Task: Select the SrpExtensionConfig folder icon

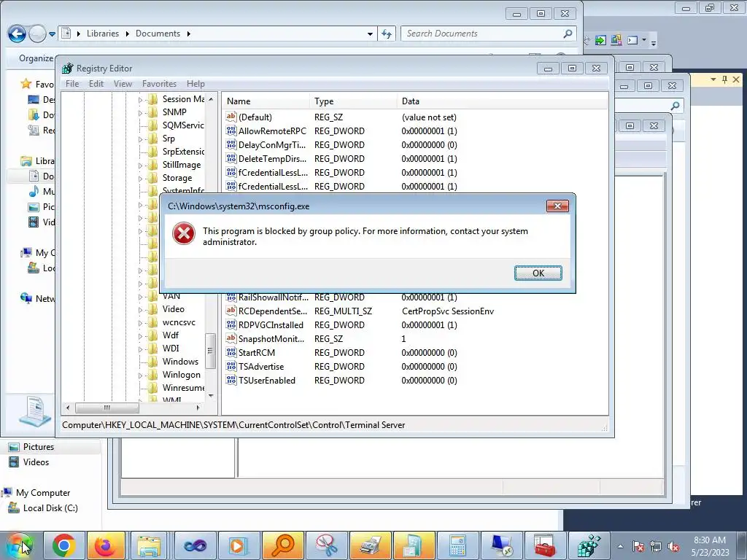Action: pyautogui.click(x=153, y=152)
